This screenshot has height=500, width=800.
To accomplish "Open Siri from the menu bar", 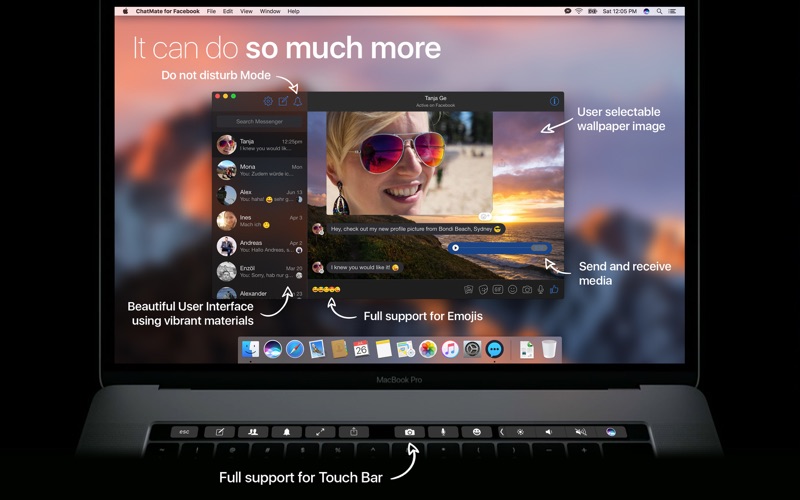I will coord(646,11).
